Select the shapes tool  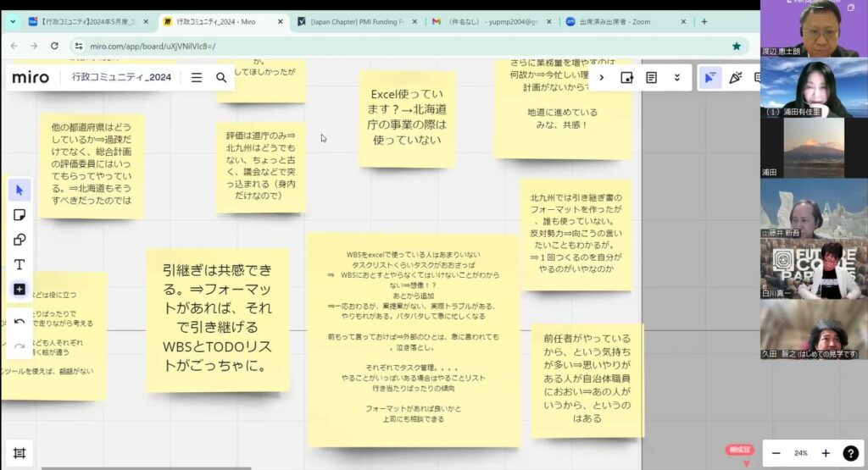pos(19,240)
